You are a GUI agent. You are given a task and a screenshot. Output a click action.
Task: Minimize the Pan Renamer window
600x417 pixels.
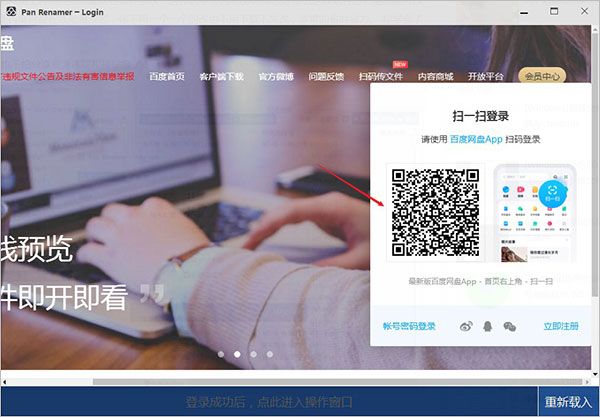524,12
